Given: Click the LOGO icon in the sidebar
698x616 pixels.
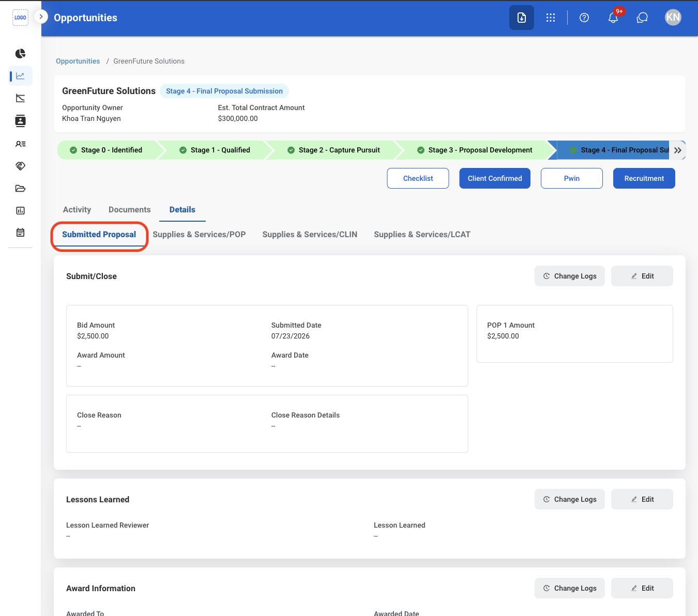Looking at the screenshot, I should point(20,18).
